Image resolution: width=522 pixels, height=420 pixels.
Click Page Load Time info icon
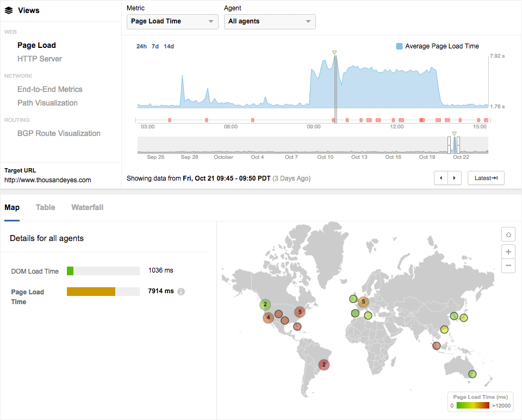pos(181,292)
